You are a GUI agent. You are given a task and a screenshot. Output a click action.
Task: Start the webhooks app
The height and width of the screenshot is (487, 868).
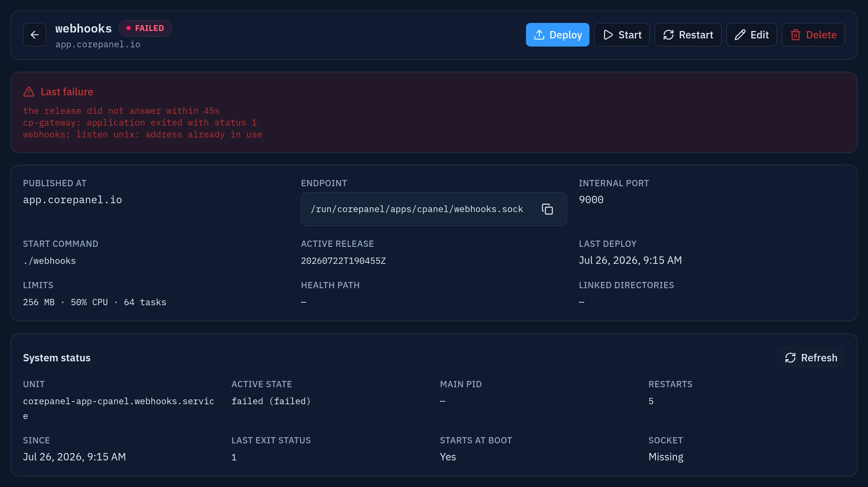coord(622,35)
